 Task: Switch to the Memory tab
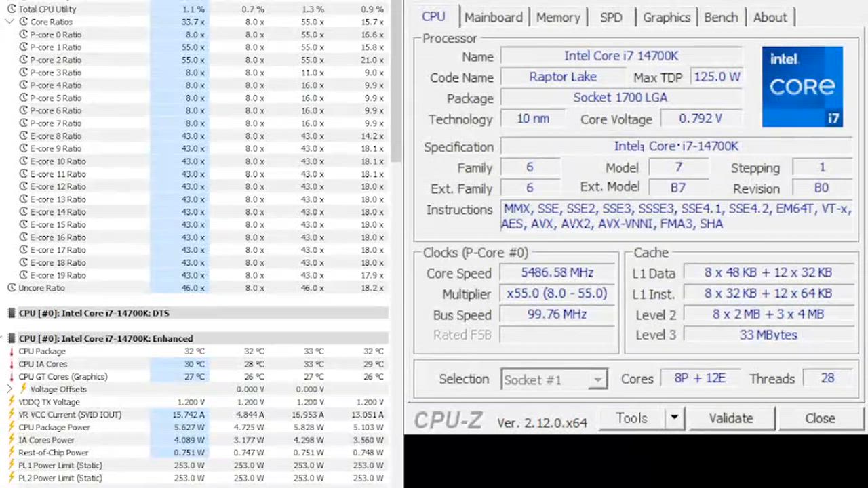point(558,18)
